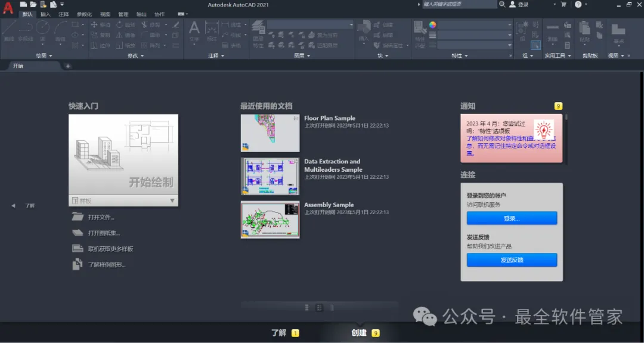This screenshot has width=644, height=343.
Task: Click the Table (表格) tool
Action: [x=231, y=45]
